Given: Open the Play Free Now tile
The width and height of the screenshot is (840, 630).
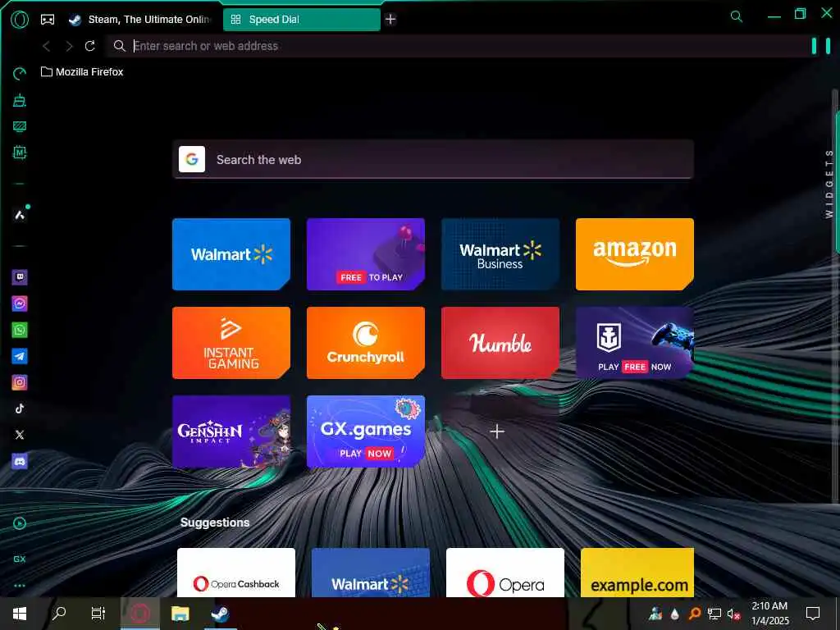Looking at the screenshot, I should tap(635, 343).
